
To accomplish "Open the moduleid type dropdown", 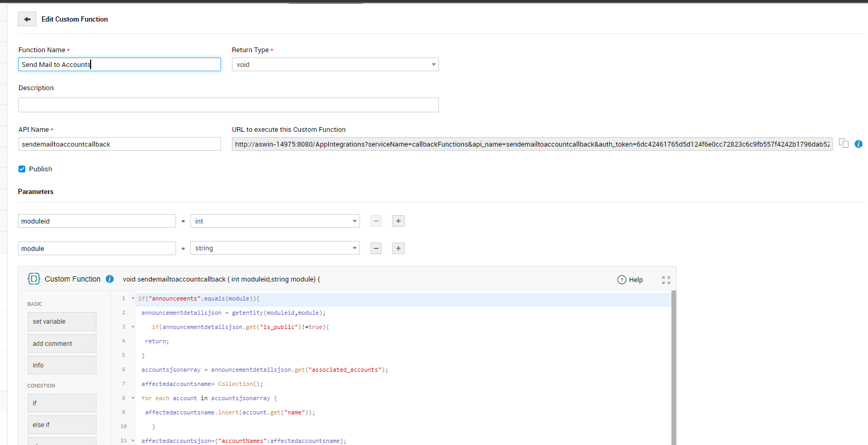I will coord(275,221).
